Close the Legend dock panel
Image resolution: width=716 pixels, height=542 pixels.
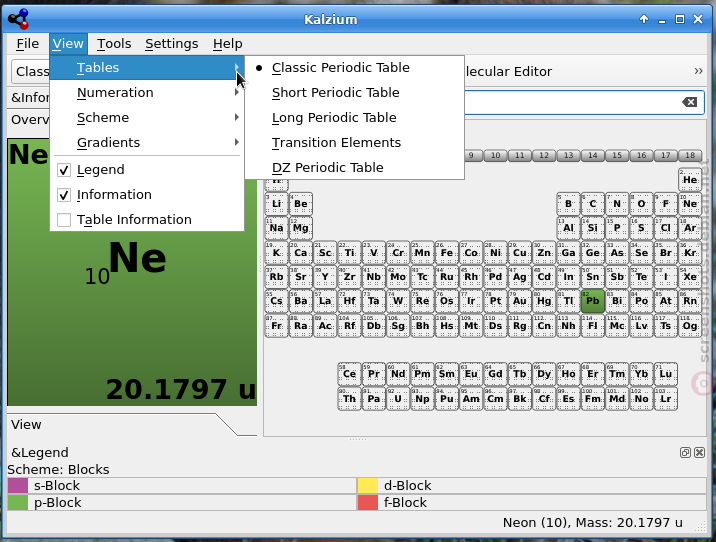(x=699, y=453)
